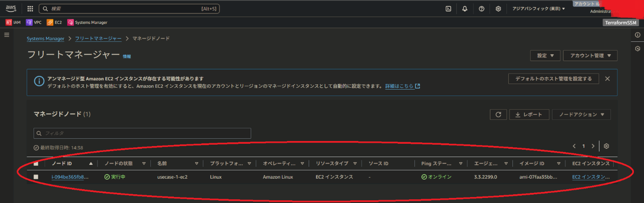The height and width of the screenshot is (203, 644).
Task: Open the VPC favorite shortcut
Action: tap(34, 22)
